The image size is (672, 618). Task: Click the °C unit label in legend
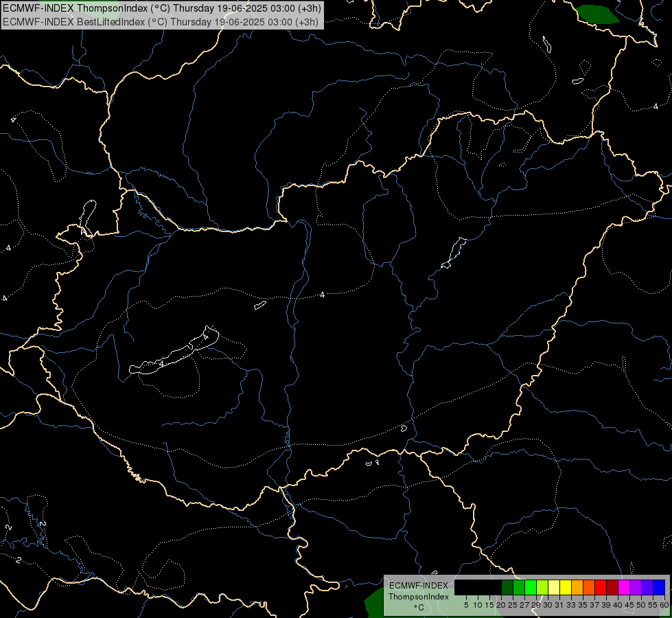pos(419,608)
